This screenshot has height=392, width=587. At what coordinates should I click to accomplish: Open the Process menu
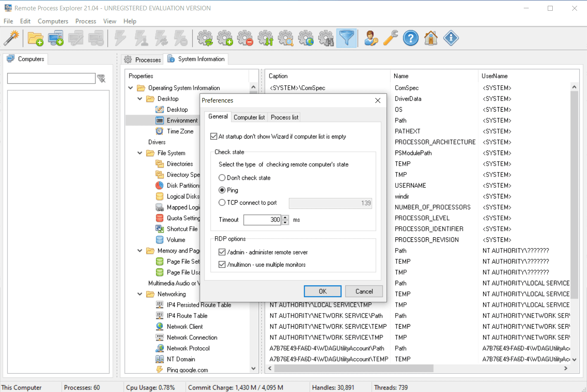coord(86,21)
